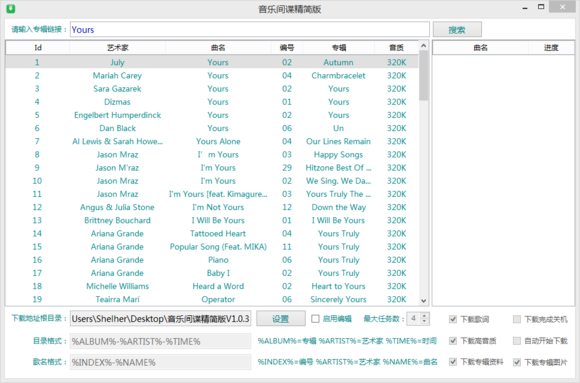Click scroll-up arrow of results list

tap(424, 46)
